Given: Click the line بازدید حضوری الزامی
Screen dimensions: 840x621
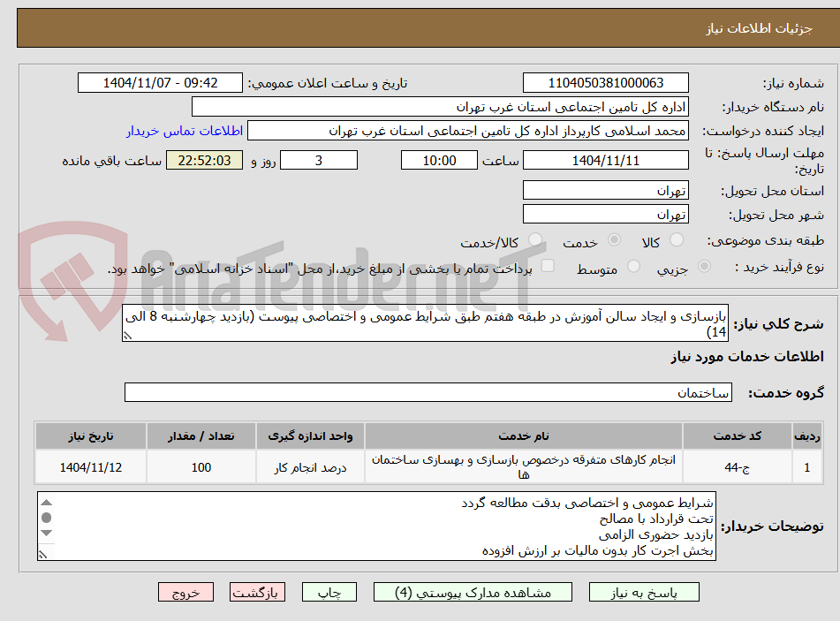Looking at the screenshot, I should [655, 534].
